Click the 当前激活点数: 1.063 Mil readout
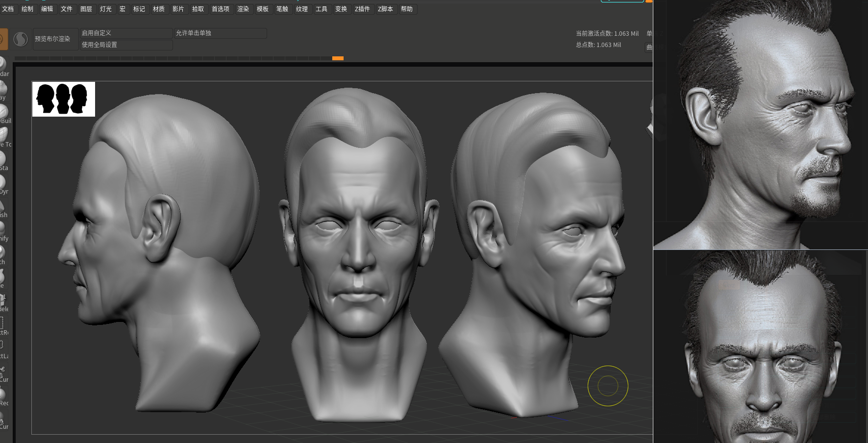Image resolution: width=868 pixels, height=443 pixels. pos(607,34)
